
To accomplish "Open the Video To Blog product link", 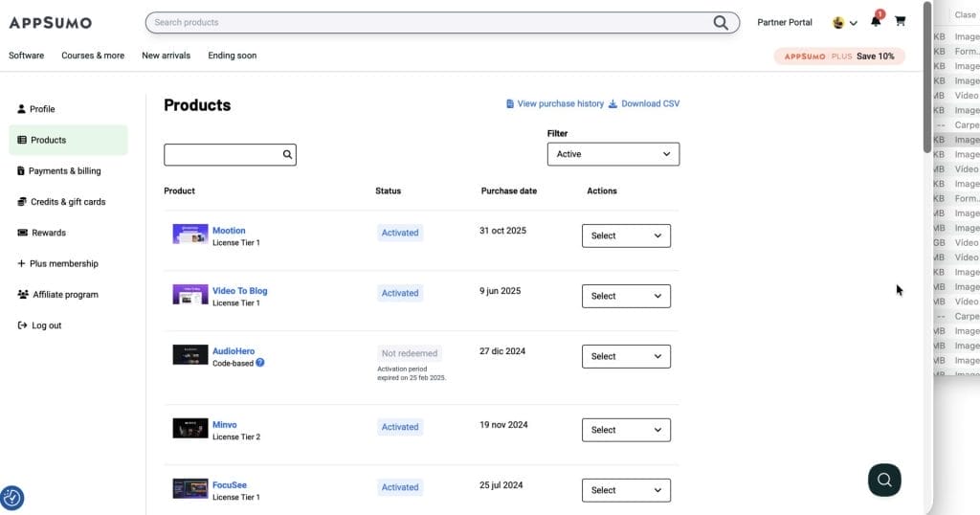I will pos(239,291).
